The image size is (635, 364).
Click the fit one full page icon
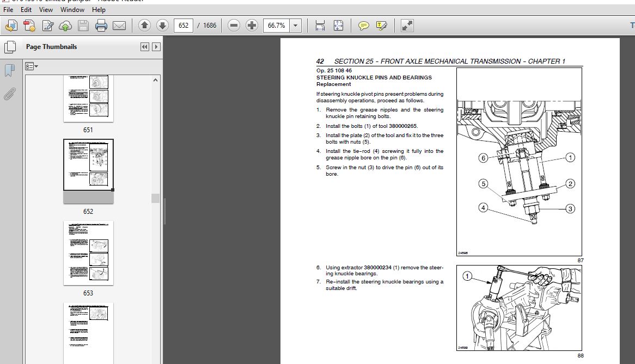pos(338,26)
